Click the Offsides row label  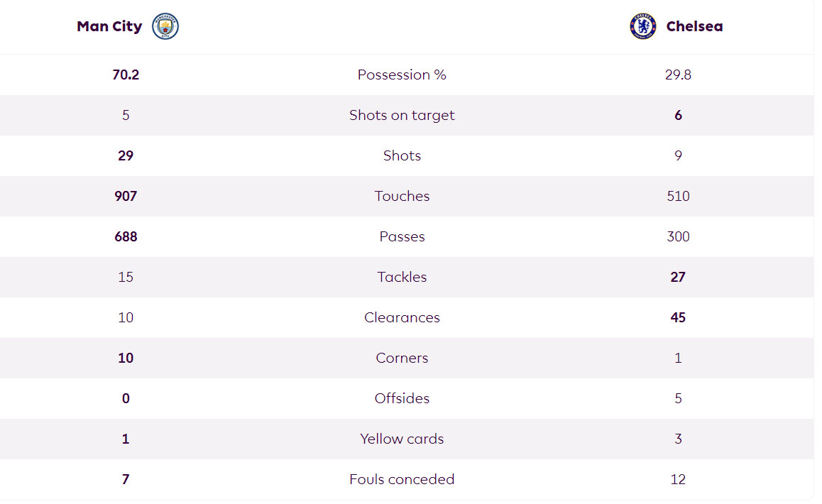[402, 398]
